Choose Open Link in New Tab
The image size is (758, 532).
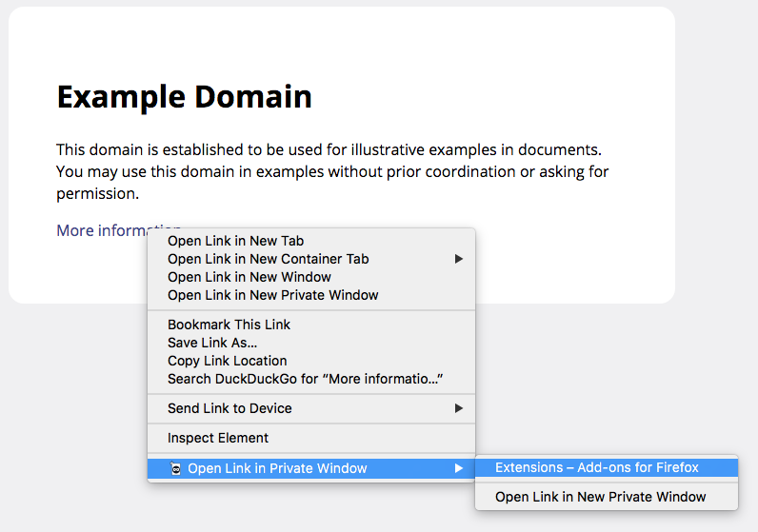click(x=235, y=241)
